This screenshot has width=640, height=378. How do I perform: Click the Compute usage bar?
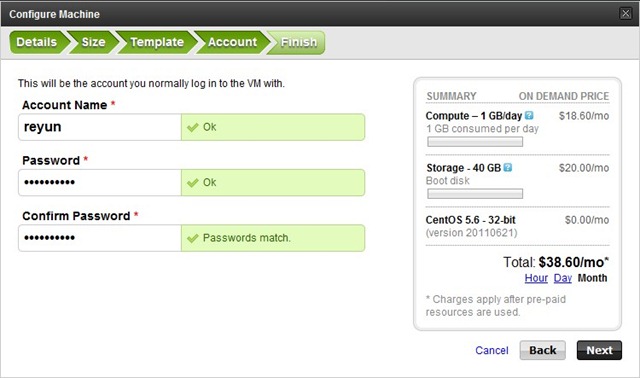tap(475, 142)
